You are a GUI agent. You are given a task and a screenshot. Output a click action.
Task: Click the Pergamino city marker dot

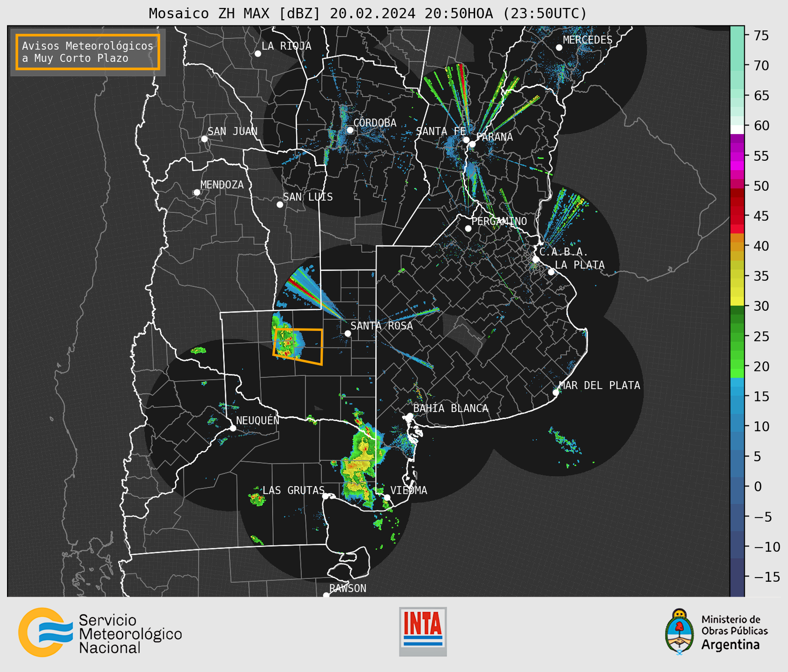click(468, 229)
